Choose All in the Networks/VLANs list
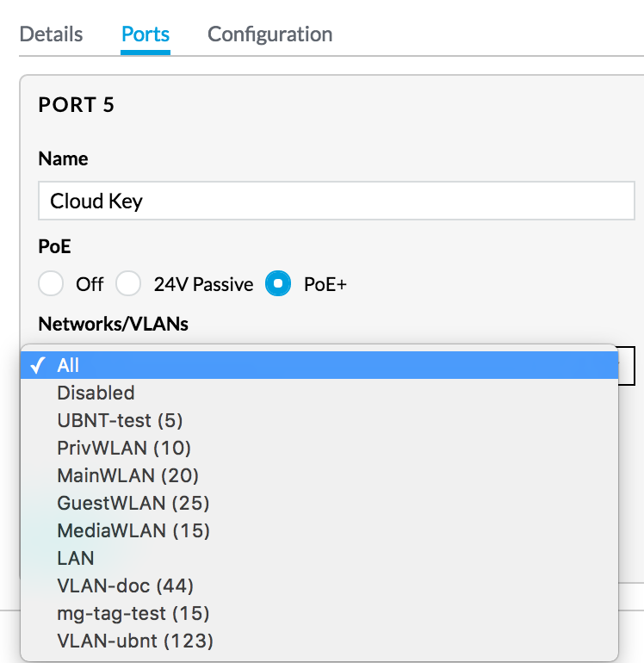 click(319, 365)
